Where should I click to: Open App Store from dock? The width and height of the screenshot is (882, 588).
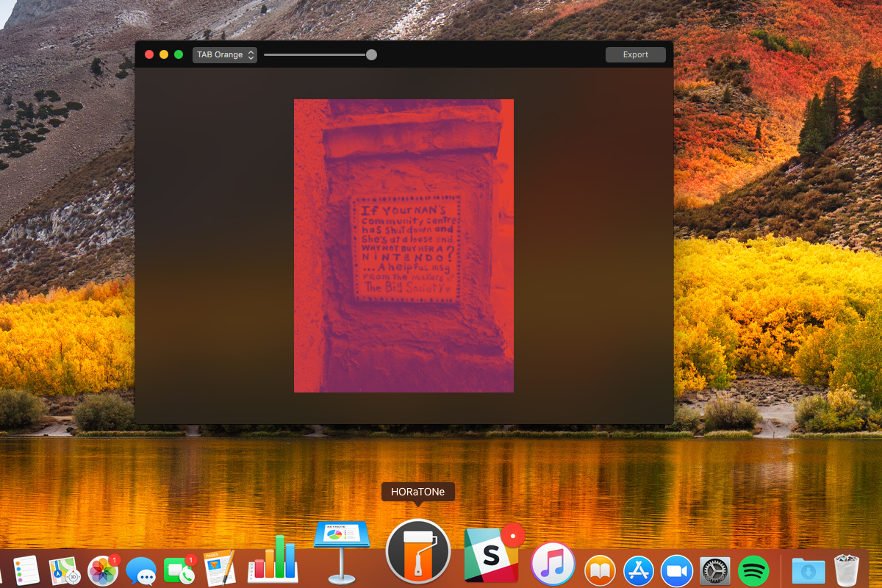coord(639,570)
